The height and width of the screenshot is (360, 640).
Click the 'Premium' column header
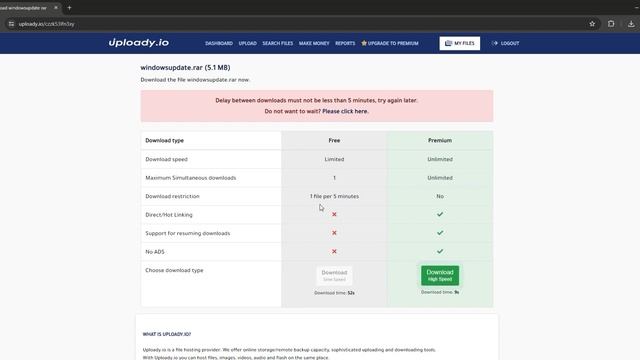pyautogui.click(x=440, y=140)
